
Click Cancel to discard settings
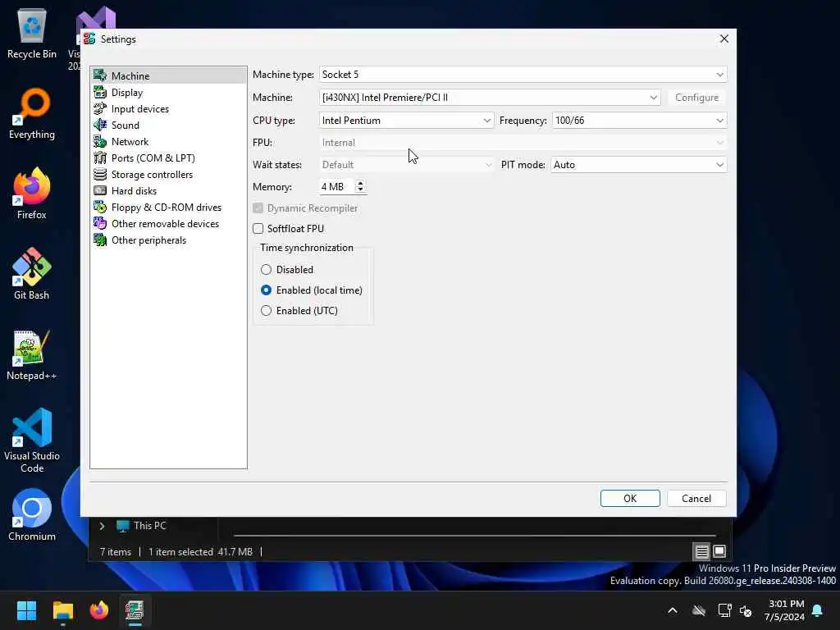(x=696, y=498)
